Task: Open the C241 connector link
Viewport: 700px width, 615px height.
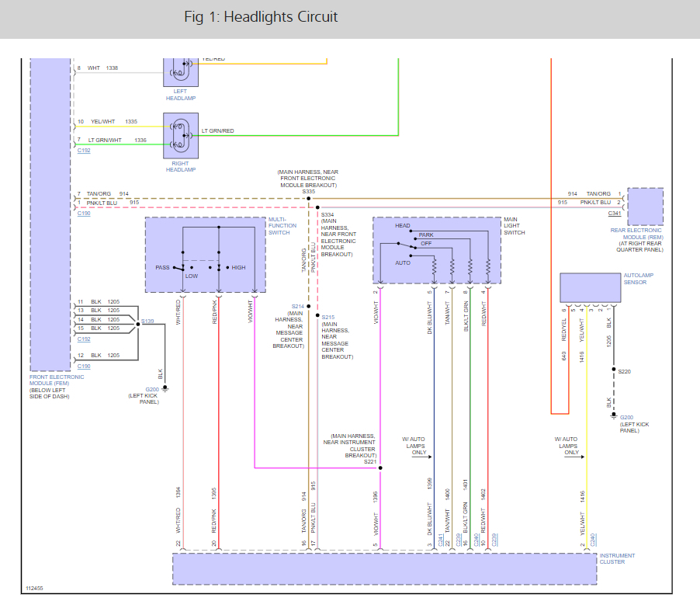Action: pyautogui.click(x=440, y=540)
